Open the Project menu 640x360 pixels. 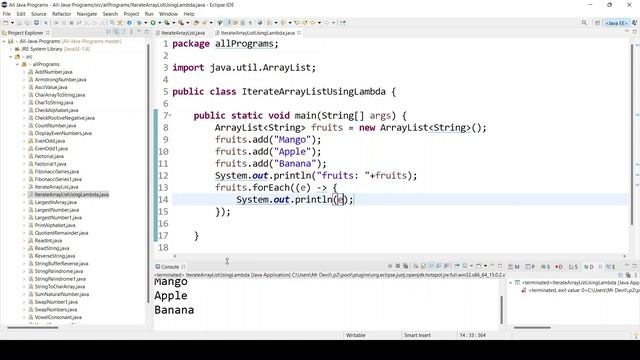(131, 14)
